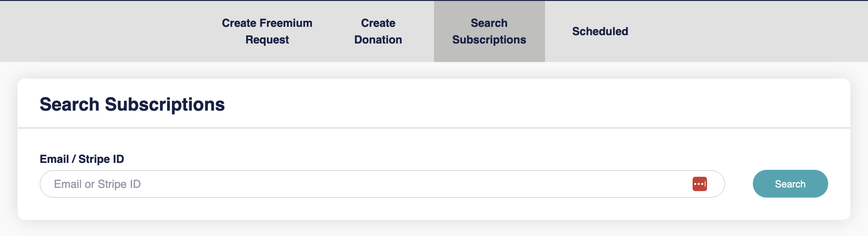Screen dimensions: 868x236
Task: Click the "Email / Stripe ID" field label
Action: (82, 159)
